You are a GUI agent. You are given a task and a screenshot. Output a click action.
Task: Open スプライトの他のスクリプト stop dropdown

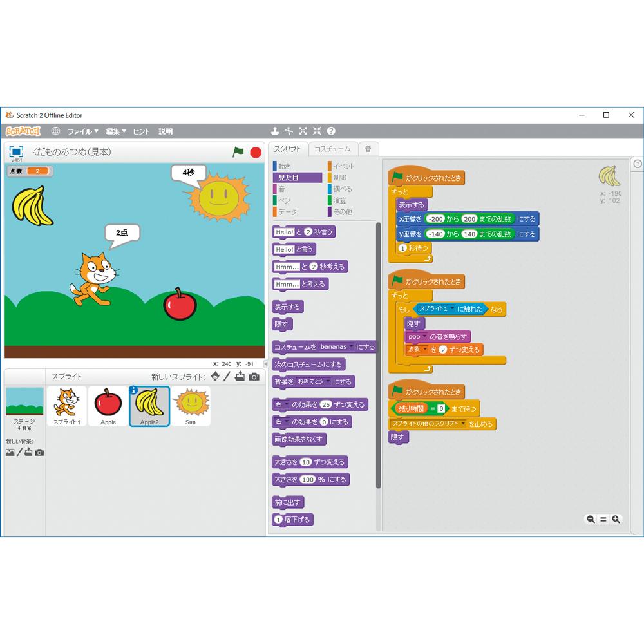(x=429, y=424)
